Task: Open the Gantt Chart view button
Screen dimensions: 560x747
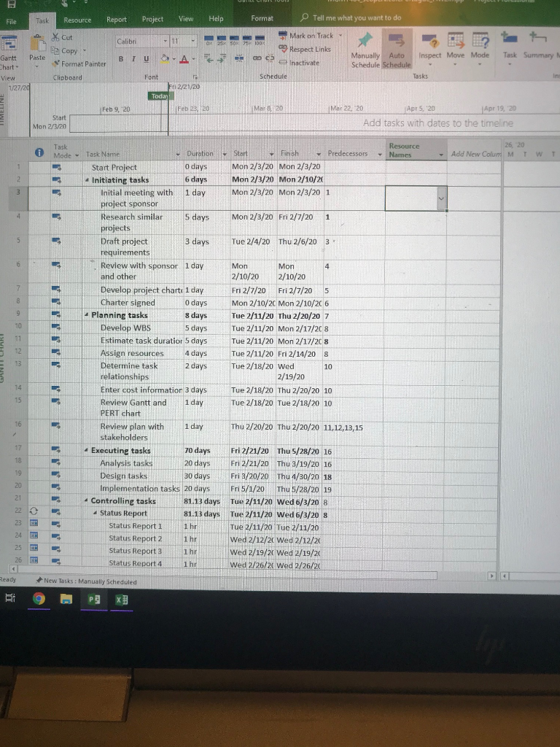Action: [x=9, y=51]
